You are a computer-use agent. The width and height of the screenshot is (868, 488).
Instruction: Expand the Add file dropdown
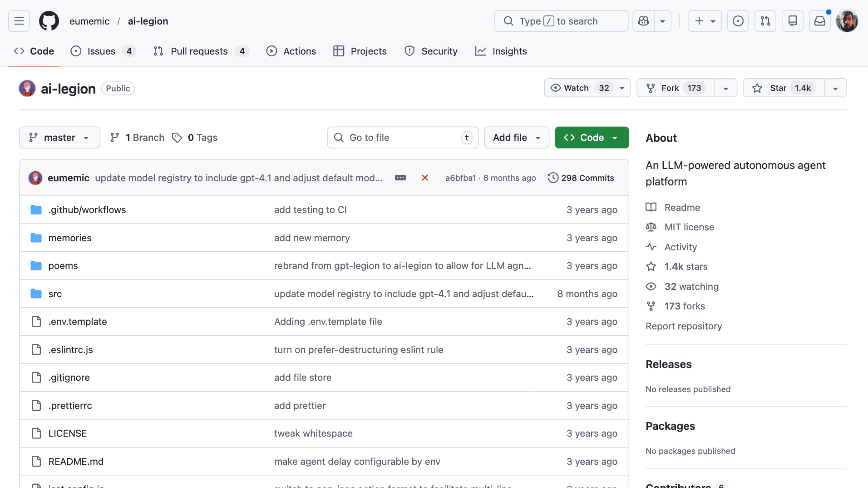[516, 137]
